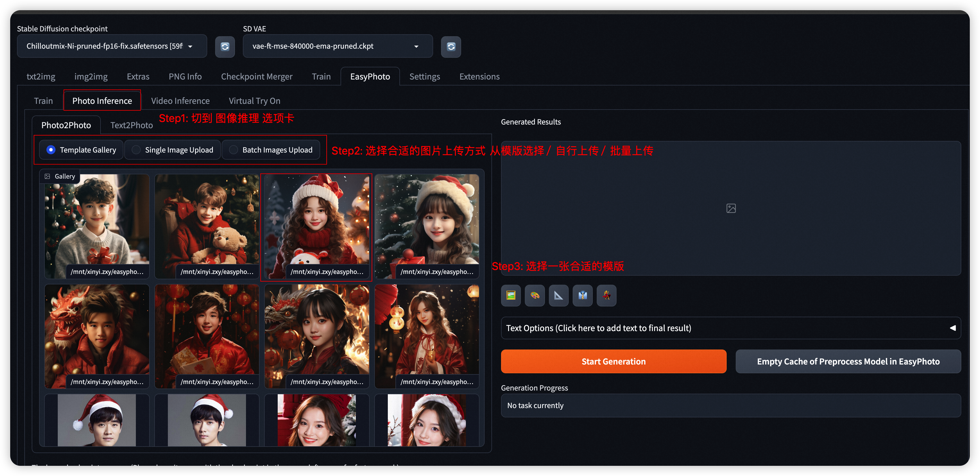Choose Batch Images Upload option

(x=234, y=150)
